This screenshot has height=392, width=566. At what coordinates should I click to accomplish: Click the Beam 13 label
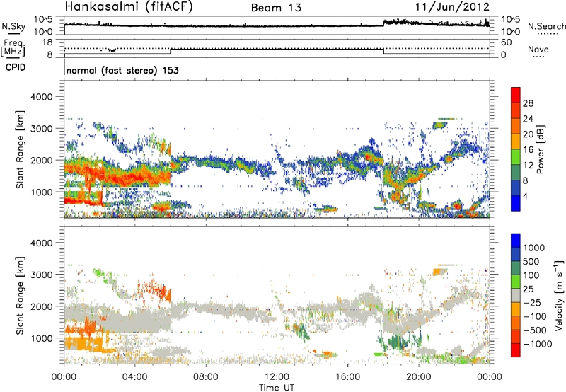(x=276, y=8)
